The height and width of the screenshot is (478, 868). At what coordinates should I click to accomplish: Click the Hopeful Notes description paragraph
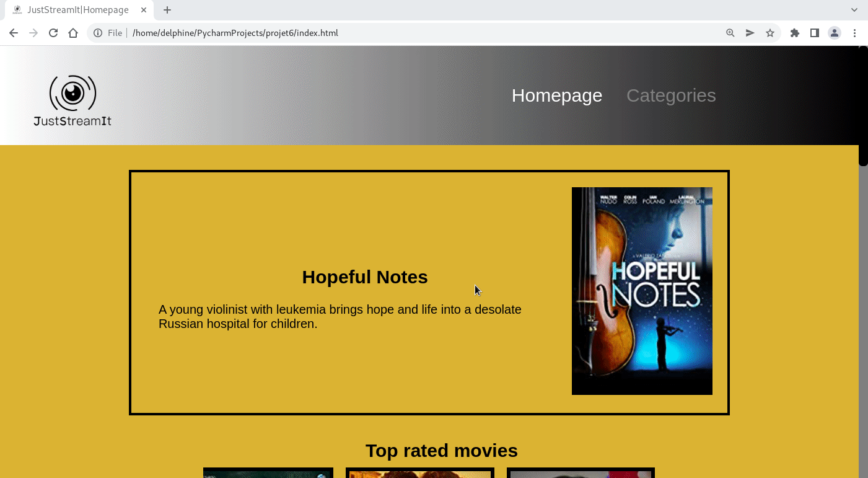340,316
